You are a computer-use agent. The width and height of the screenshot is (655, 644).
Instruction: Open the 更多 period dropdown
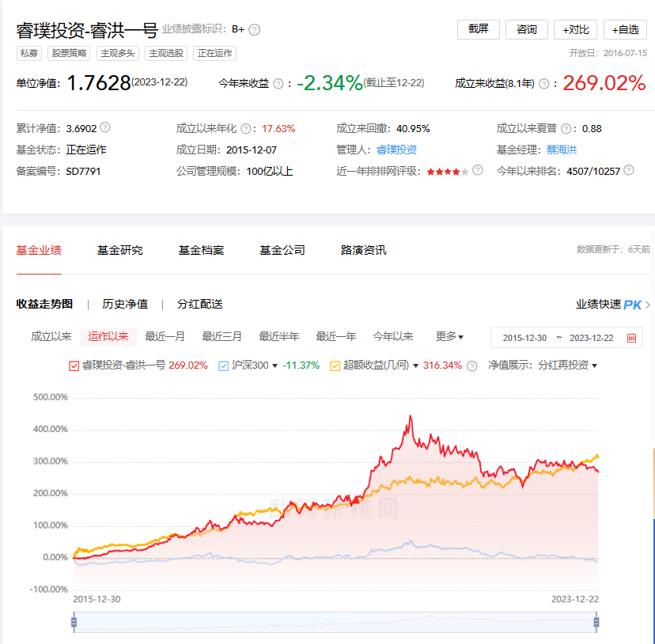click(449, 336)
